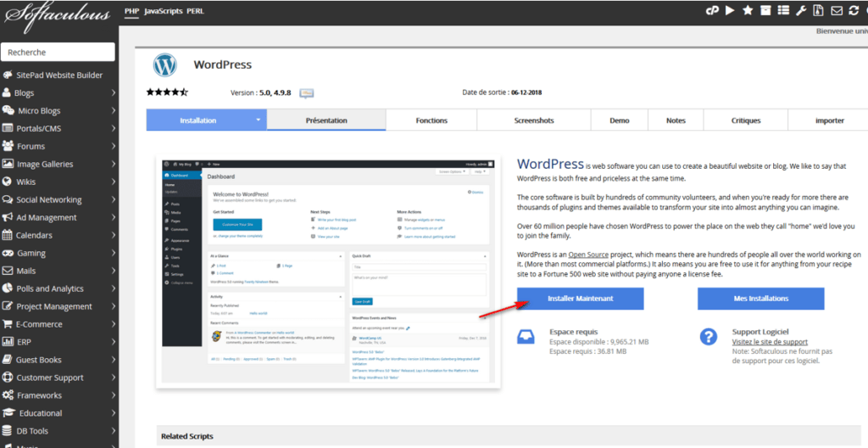Click the Image Galleries picture icon
This screenshot has height=448, width=868.
[8, 164]
